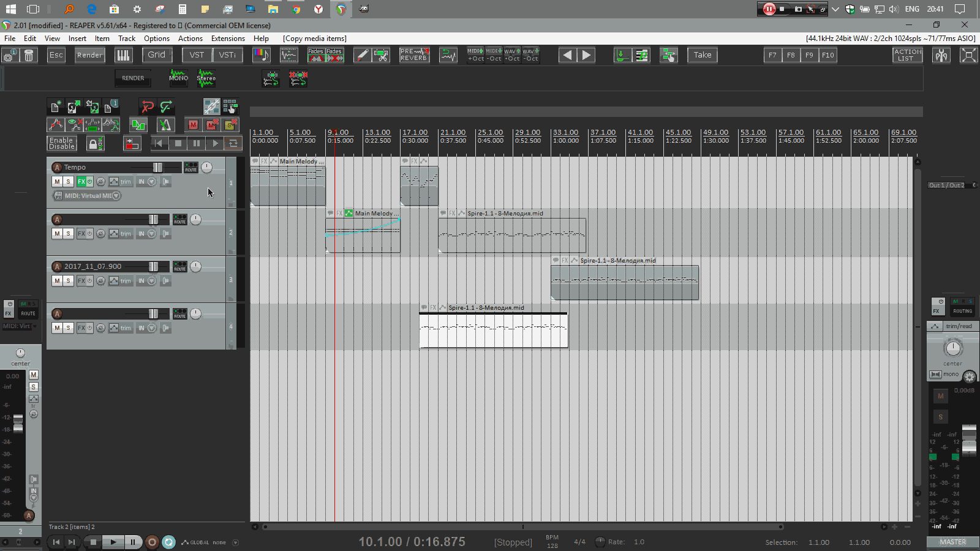980x551 pixels.
Task: Open the ROUTE button on Tempo track
Action: [191, 167]
